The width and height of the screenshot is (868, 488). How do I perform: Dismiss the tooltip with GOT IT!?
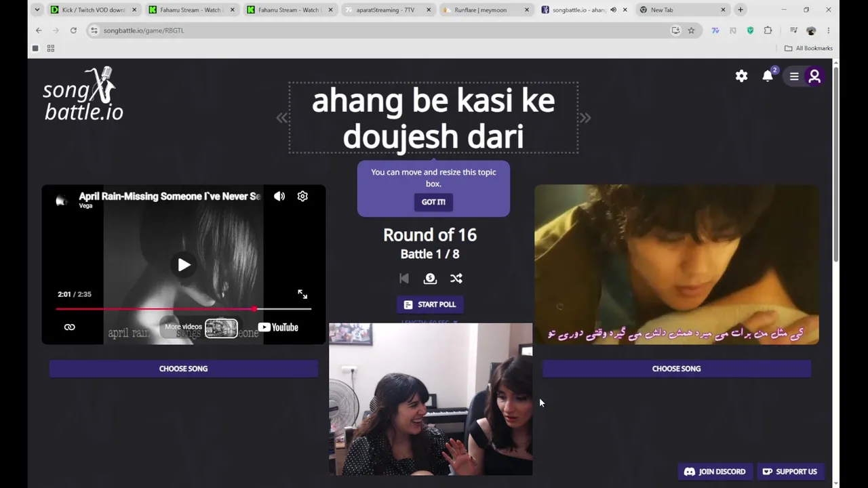[433, 202]
